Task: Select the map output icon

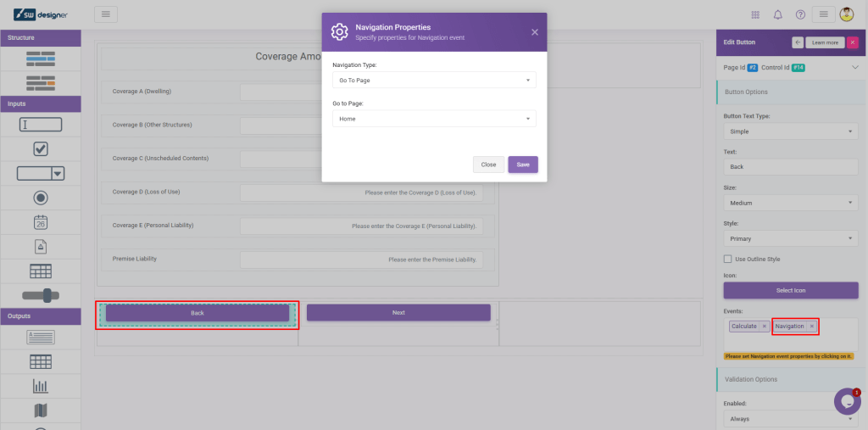Action: tap(40, 410)
